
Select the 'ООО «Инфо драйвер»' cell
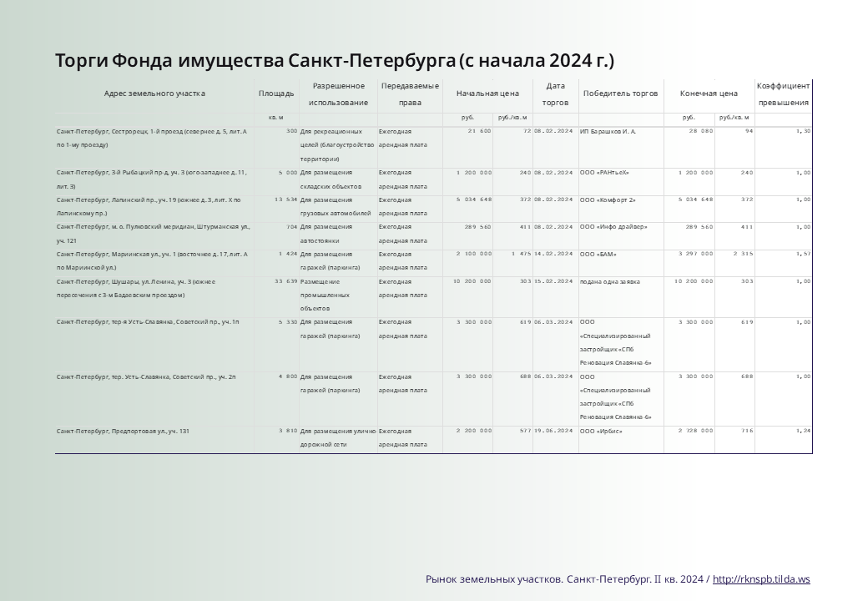pos(613,227)
